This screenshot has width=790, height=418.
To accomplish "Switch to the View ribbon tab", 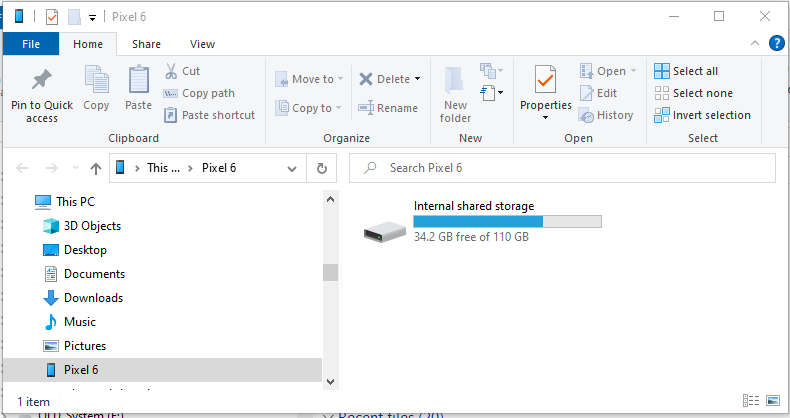I will (202, 44).
